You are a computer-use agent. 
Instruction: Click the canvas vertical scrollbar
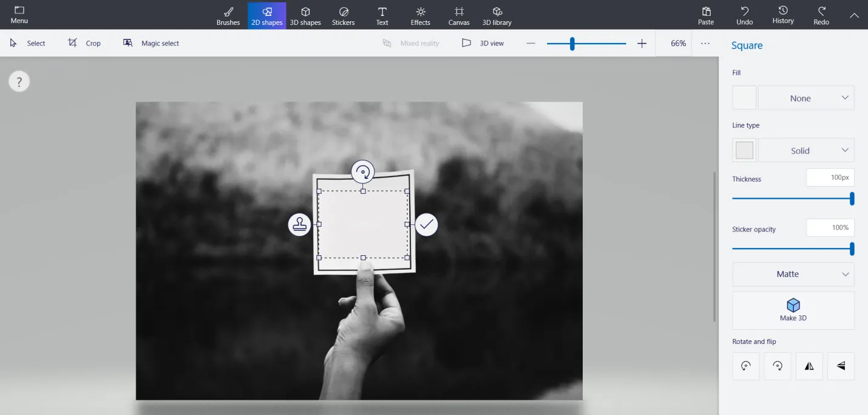click(714, 246)
